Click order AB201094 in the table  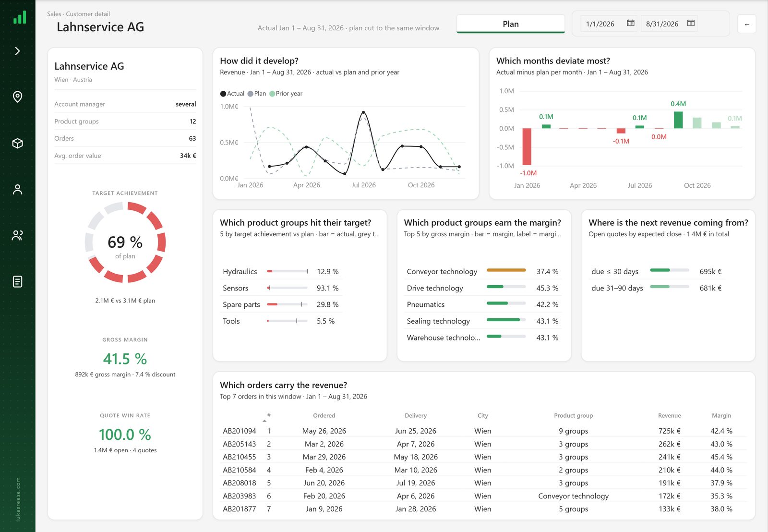[x=240, y=431]
